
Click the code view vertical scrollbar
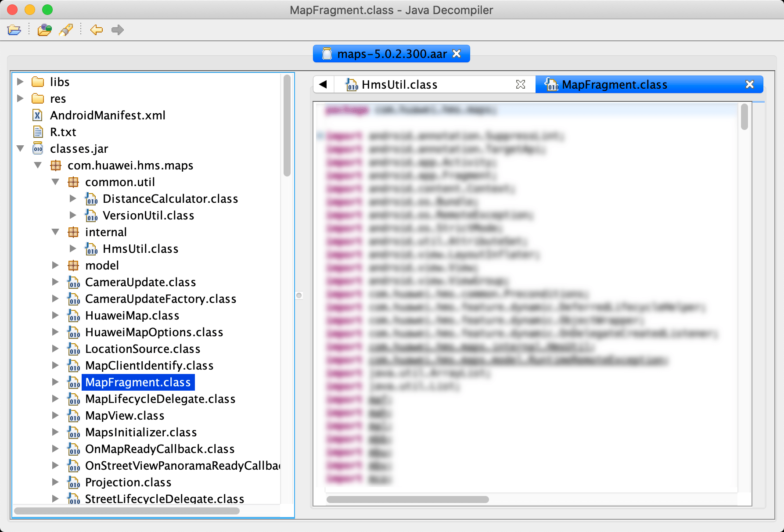pos(744,117)
